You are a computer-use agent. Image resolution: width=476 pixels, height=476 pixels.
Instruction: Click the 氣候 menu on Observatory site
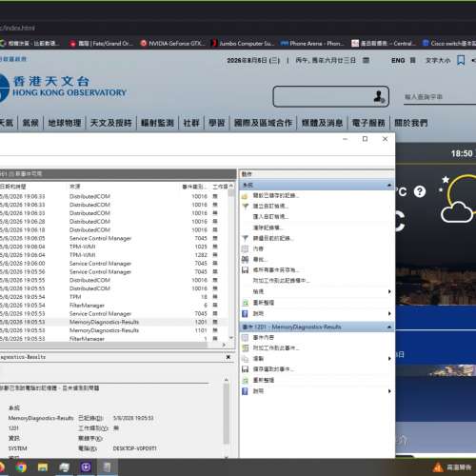pos(30,123)
